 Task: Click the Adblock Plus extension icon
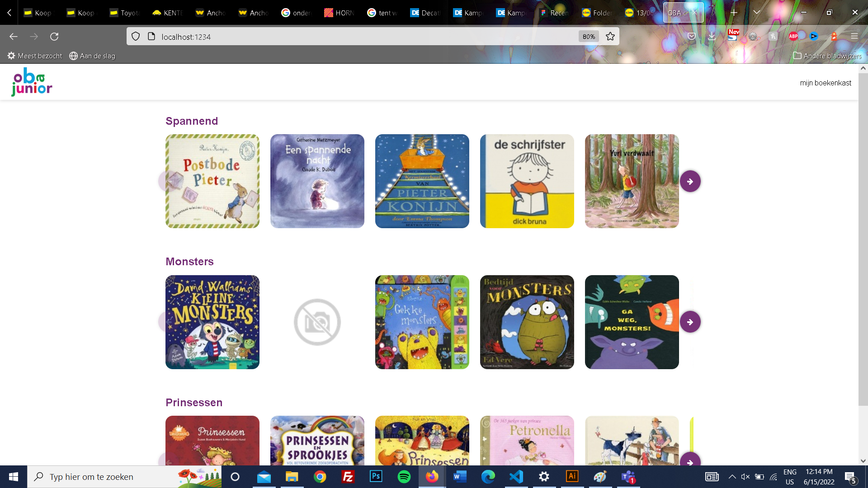(793, 36)
